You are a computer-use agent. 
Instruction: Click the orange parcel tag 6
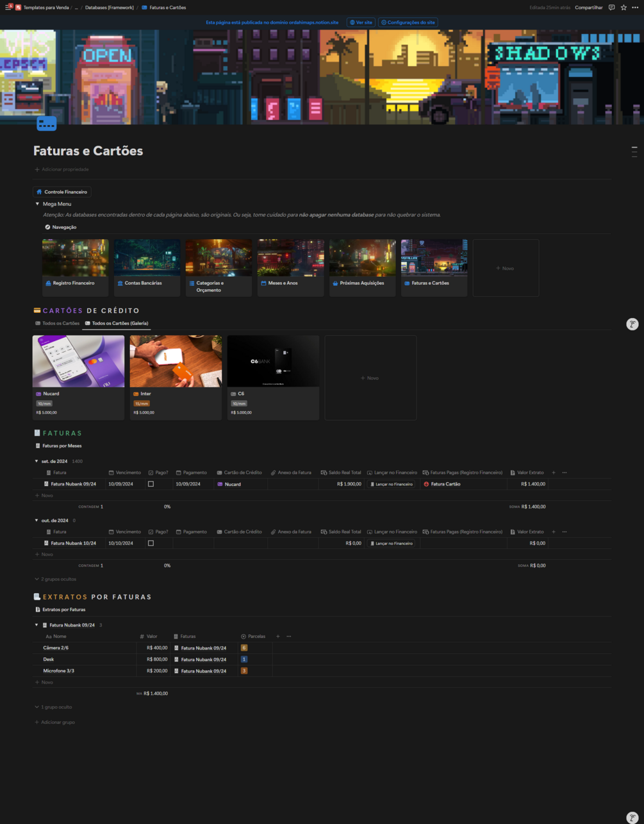click(244, 648)
